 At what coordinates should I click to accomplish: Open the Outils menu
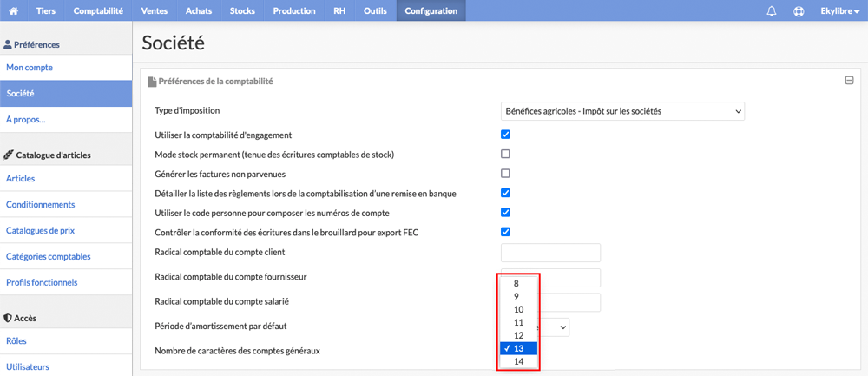tap(375, 10)
